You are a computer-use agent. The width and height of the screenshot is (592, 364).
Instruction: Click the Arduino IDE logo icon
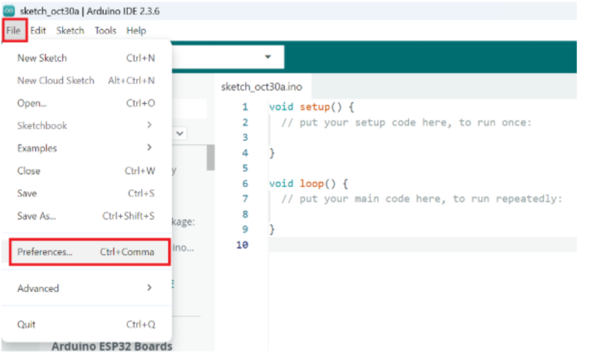click(x=9, y=11)
